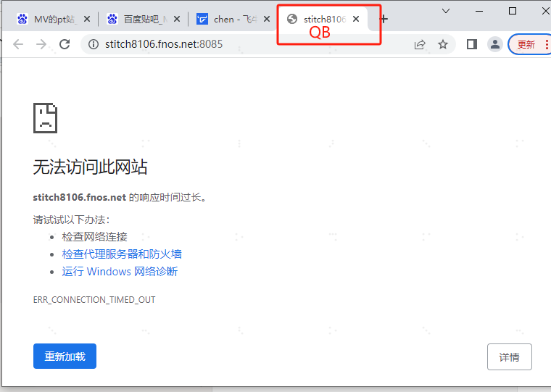
Task: Click the address bar URL stitch8106.fnos.net:8085
Action: (164, 44)
